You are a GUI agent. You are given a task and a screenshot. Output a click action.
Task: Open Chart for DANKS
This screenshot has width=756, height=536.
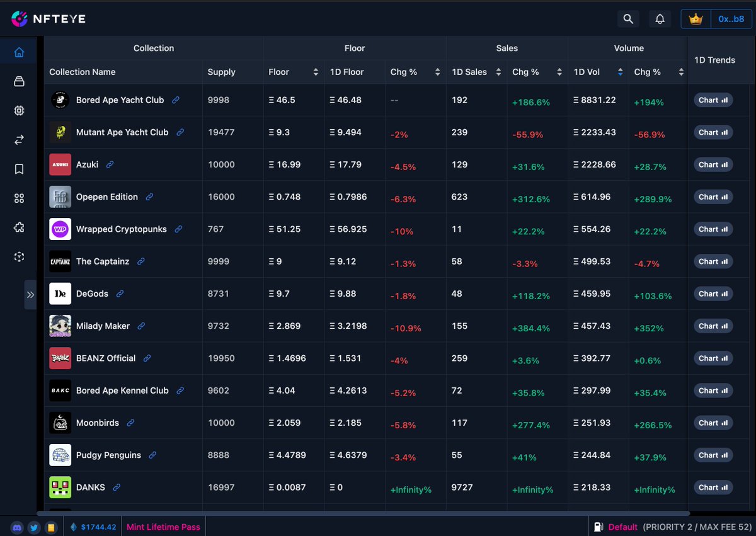coord(713,487)
